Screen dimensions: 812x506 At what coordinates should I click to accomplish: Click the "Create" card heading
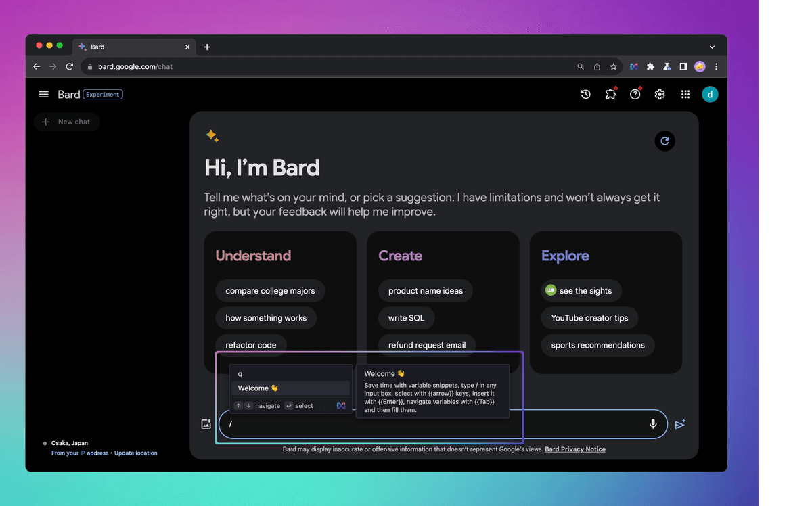(401, 256)
